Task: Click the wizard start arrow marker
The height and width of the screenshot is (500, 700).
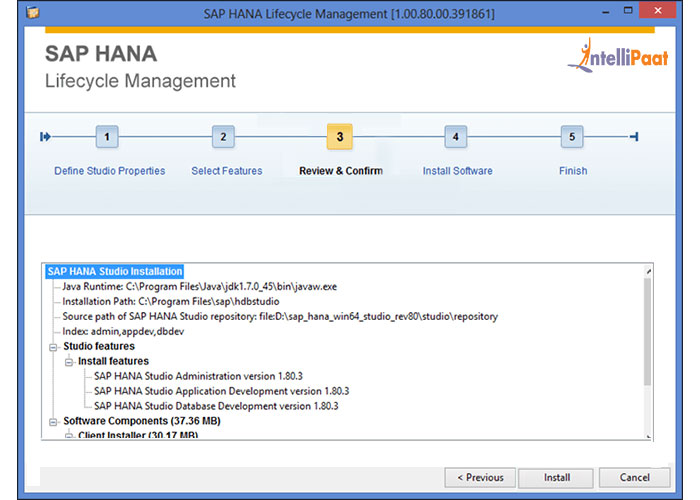Action: [x=45, y=137]
